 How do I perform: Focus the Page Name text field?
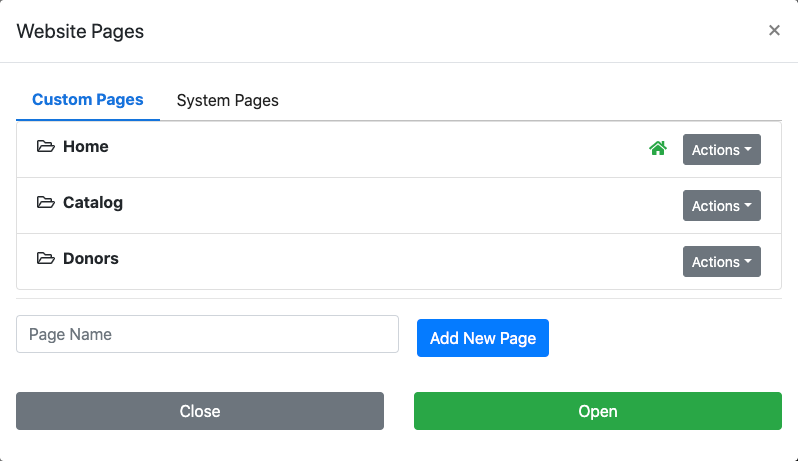(207, 334)
